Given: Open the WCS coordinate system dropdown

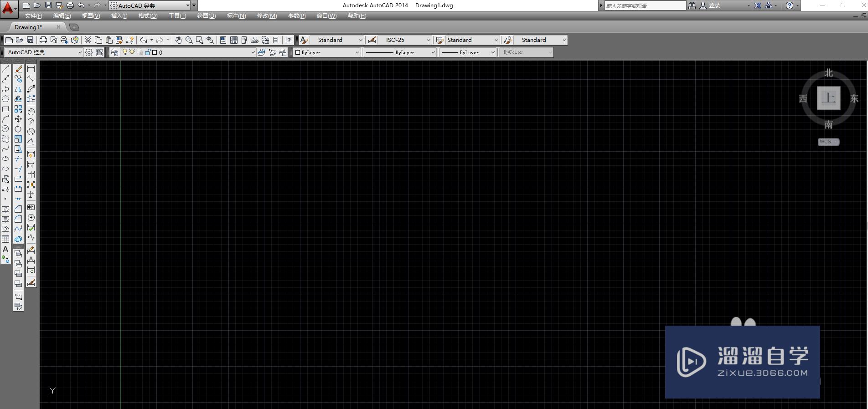Looking at the screenshot, I should pyautogui.click(x=829, y=142).
